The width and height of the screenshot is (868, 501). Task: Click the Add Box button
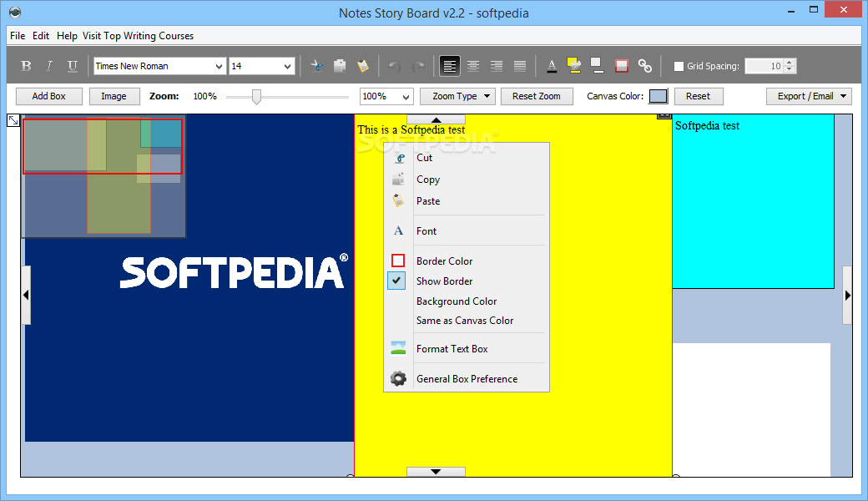pos(48,96)
